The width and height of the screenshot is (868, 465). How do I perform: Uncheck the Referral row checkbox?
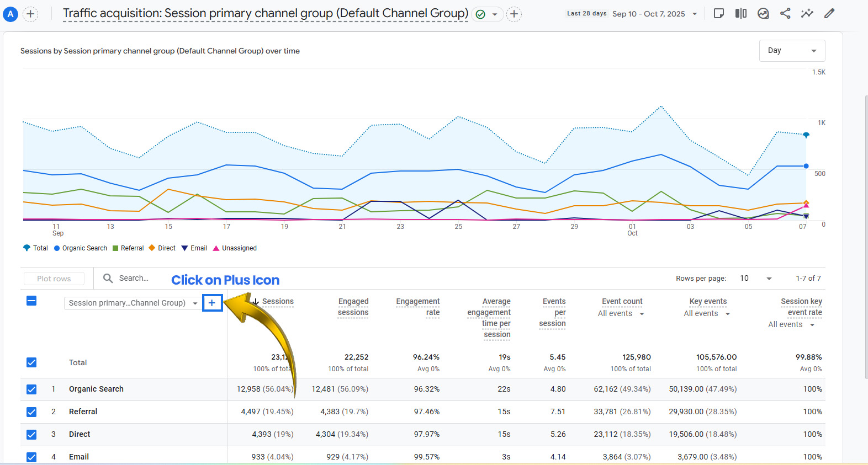(x=31, y=412)
